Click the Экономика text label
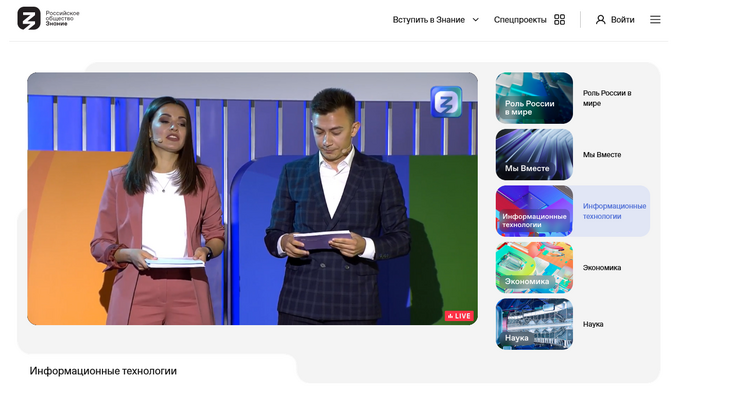 pos(602,267)
